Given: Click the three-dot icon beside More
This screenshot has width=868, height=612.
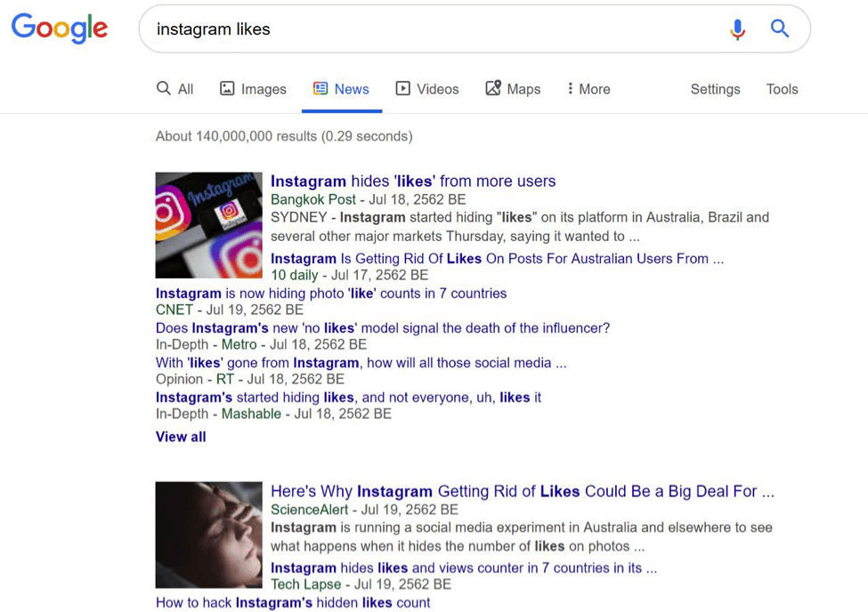Looking at the screenshot, I should 570,89.
